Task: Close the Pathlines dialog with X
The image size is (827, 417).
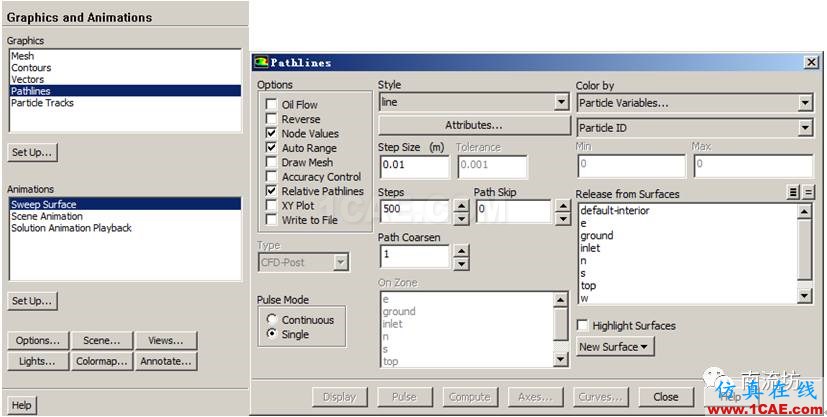Action: 811,63
